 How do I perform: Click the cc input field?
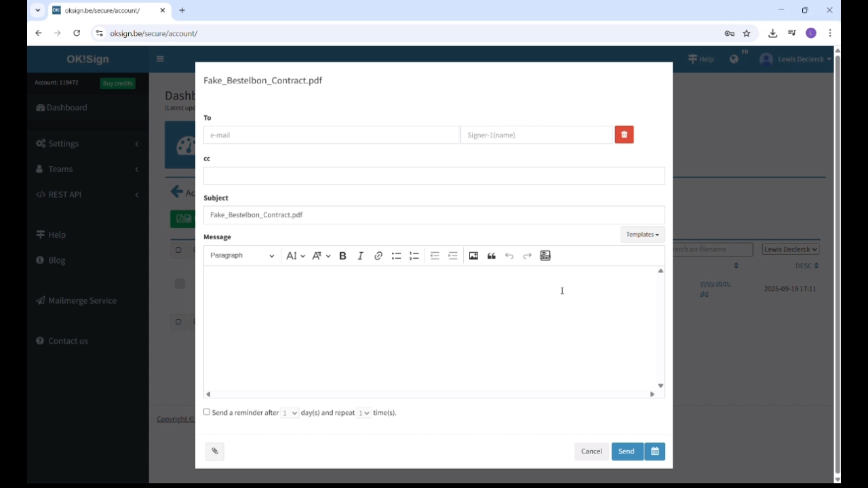[434, 176]
